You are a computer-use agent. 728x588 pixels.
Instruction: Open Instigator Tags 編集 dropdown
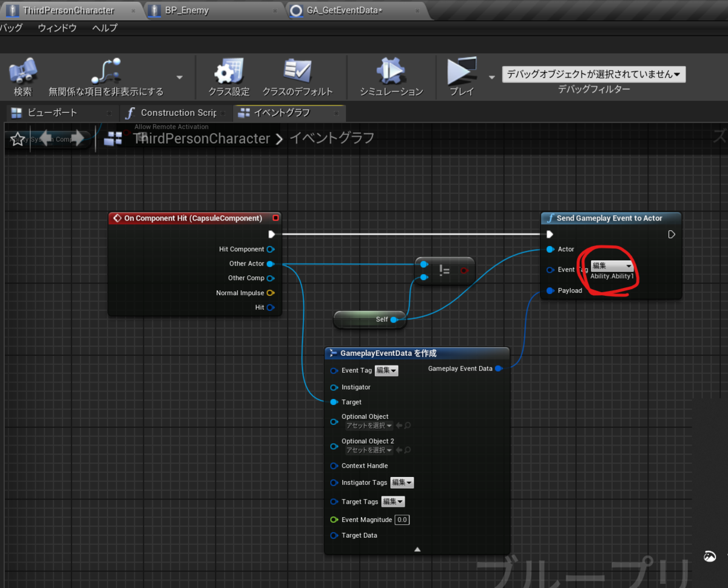pyautogui.click(x=402, y=483)
